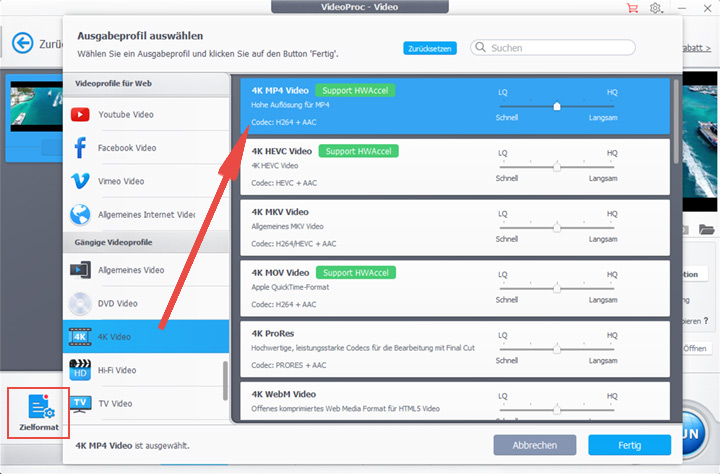Open output folder icon in main window

[706, 229]
